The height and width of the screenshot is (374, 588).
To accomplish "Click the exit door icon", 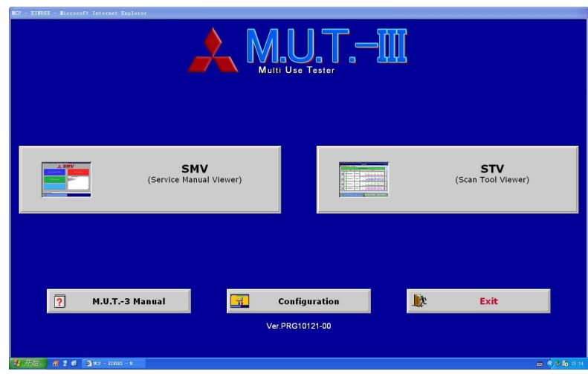I will pyautogui.click(x=419, y=301).
